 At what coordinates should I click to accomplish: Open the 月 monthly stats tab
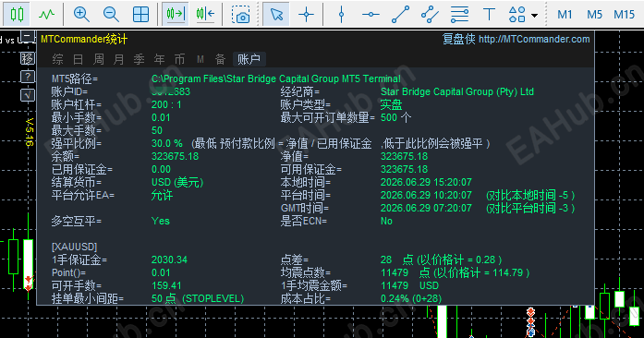pyautogui.click(x=118, y=59)
